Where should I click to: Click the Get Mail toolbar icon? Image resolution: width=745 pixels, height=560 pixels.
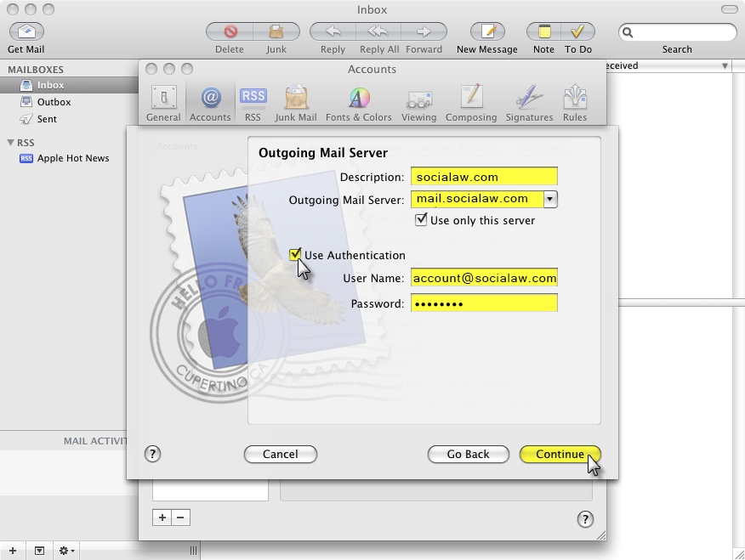click(x=26, y=31)
